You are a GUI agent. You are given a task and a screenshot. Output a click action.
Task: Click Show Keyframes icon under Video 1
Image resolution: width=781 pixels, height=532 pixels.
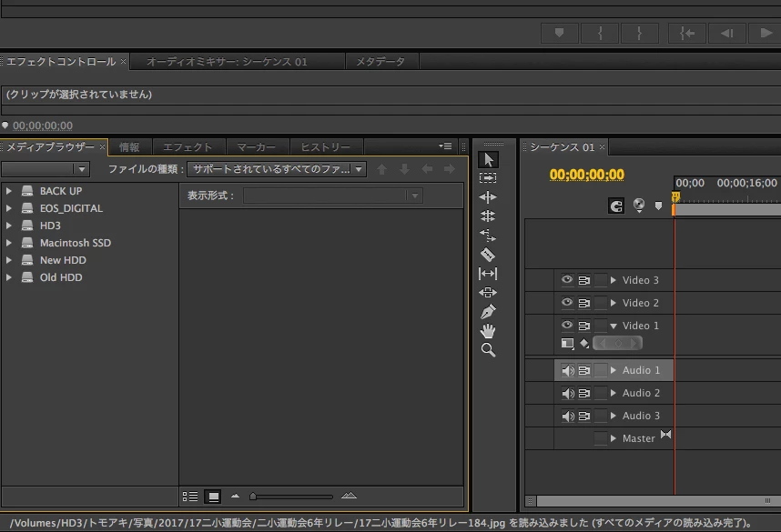[584, 343]
